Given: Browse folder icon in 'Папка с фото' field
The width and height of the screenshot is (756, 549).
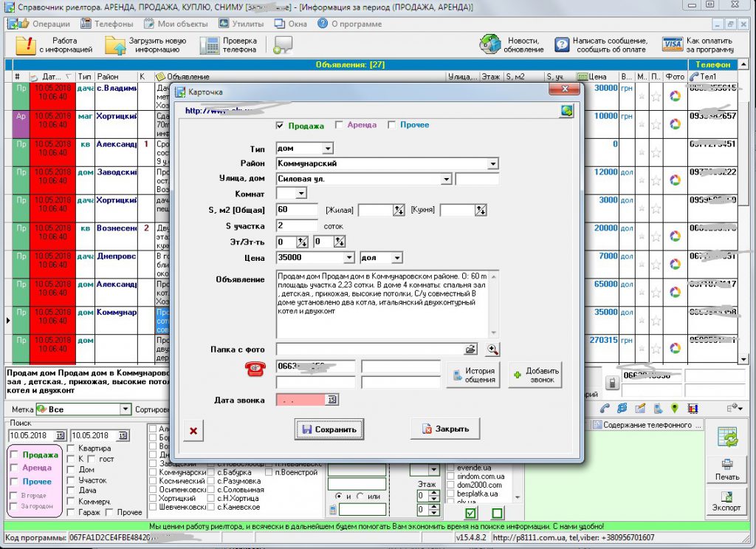Looking at the screenshot, I should tap(470, 349).
